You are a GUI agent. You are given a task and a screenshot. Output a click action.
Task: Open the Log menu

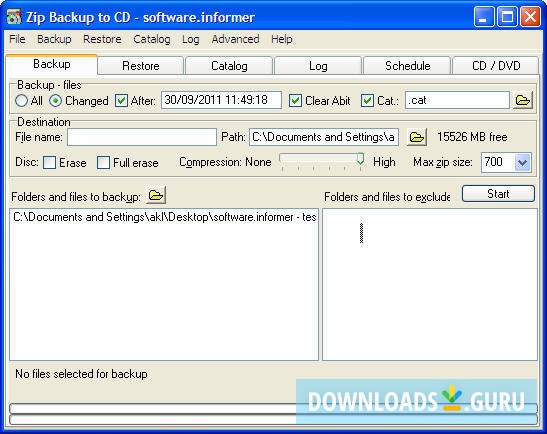point(190,39)
